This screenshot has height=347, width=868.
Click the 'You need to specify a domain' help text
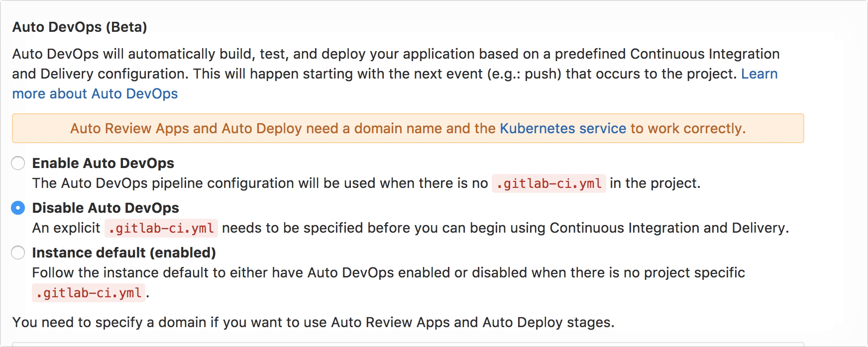click(x=313, y=322)
